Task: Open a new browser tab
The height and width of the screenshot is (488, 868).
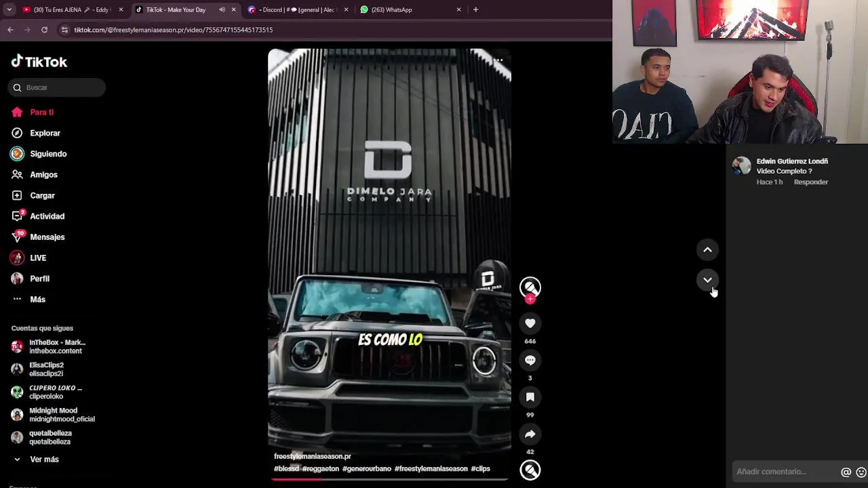Action: pos(475,10)
